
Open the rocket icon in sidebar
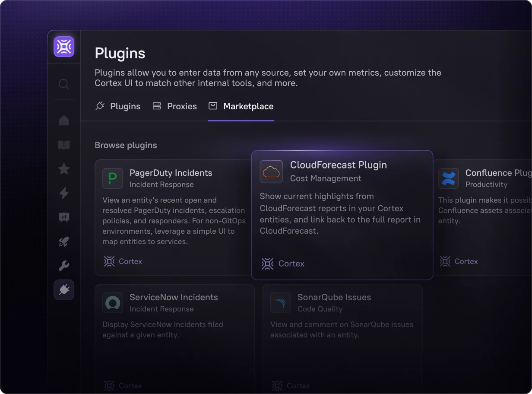(x=64, y=241)
